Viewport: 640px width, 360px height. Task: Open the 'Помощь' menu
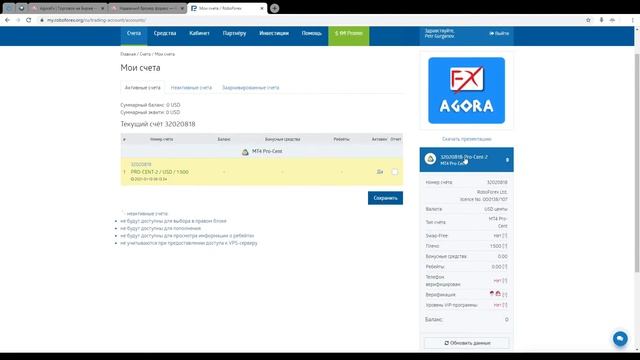pyautogui.click(x=312, y=33)
